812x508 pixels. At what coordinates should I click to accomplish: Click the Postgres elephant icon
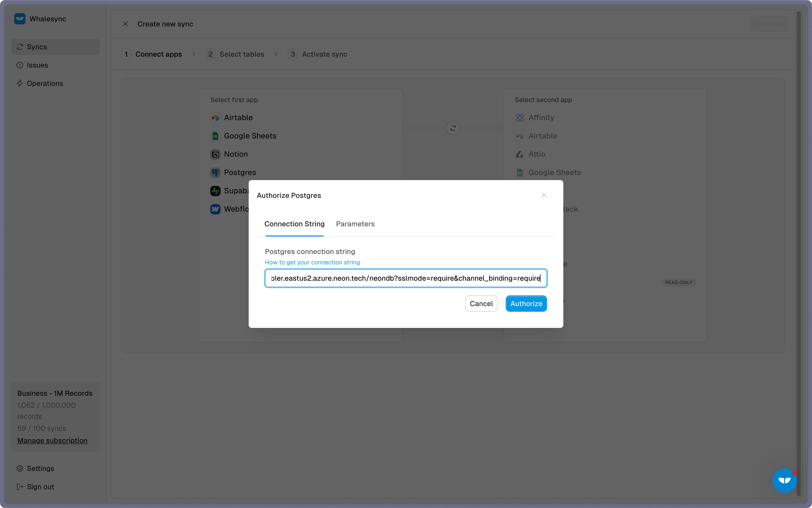pos(215,172)
